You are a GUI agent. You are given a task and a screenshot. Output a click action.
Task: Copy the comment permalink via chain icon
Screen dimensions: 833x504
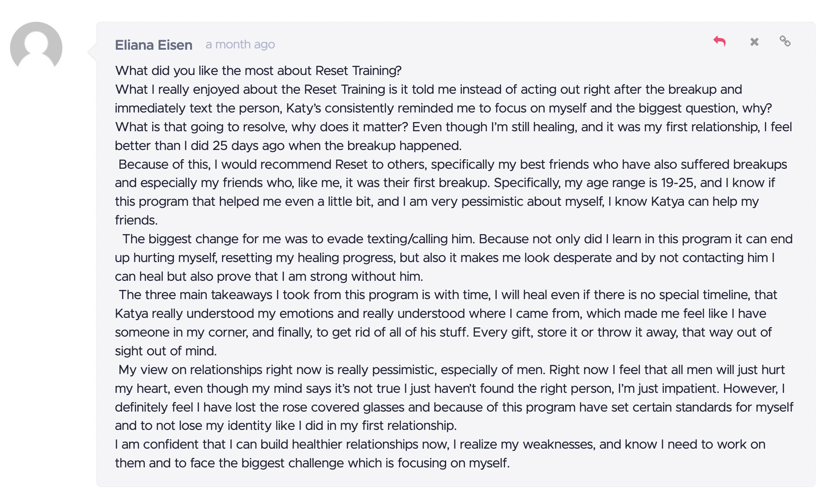click(x=785, y=41)
